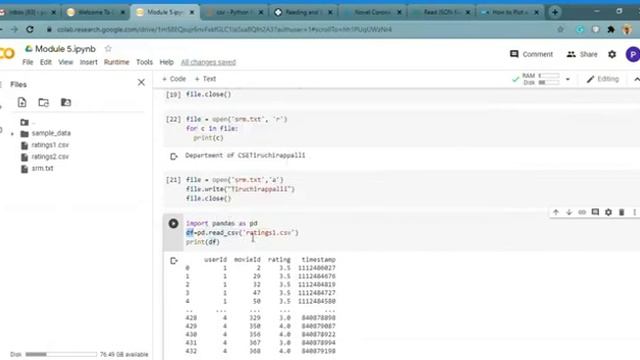This screenshot has width=640, height=360.
Task: Switch to the How to Plot tab
Action: click(508, 12)
